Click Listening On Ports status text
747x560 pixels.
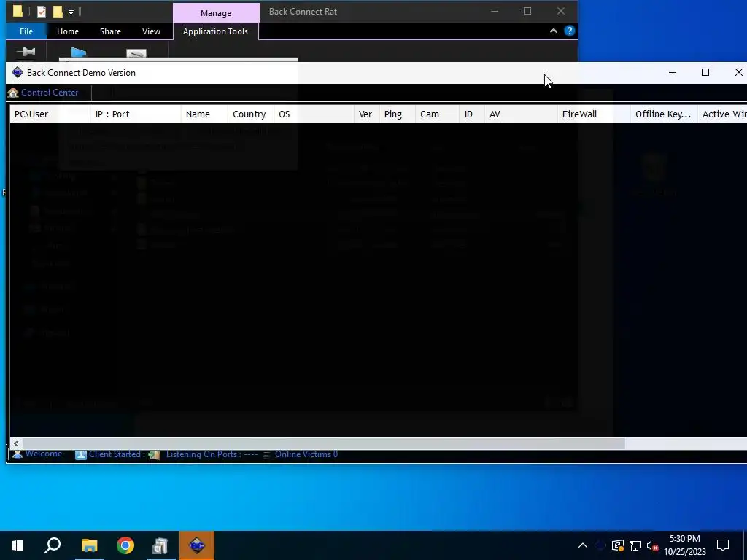coord(212,454)
